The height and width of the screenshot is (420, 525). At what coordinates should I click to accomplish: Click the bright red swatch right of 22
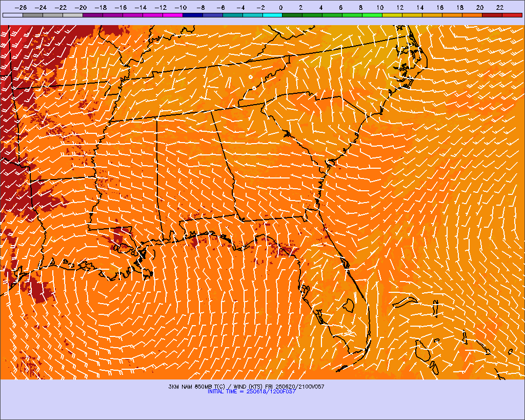click(512, 15)
